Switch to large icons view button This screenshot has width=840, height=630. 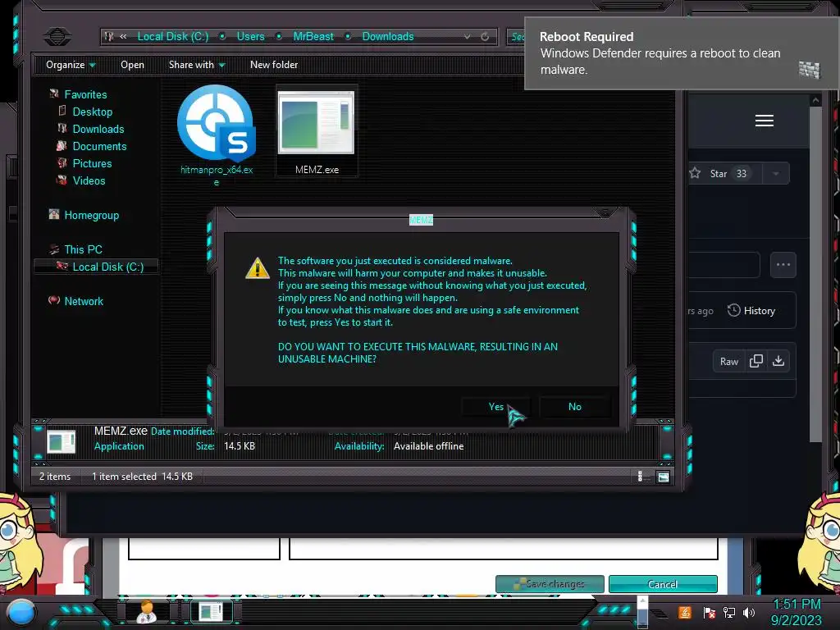click(x=663, y=477)
